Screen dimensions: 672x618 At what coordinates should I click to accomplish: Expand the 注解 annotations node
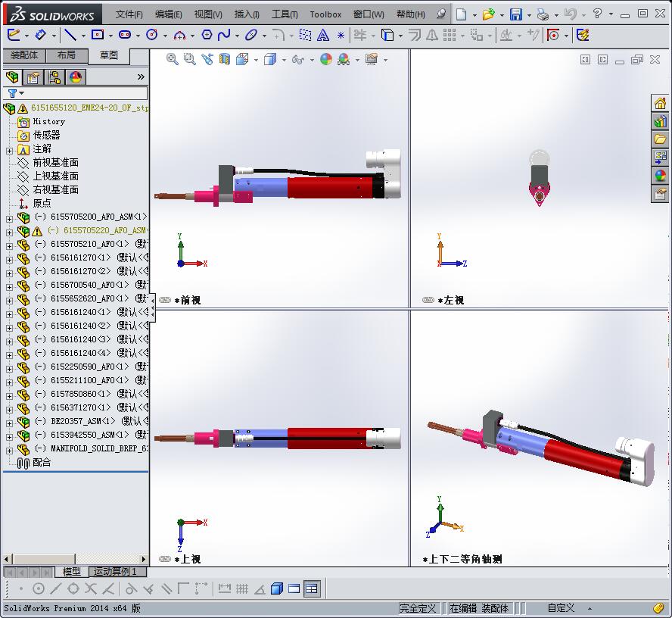(9, 151)
